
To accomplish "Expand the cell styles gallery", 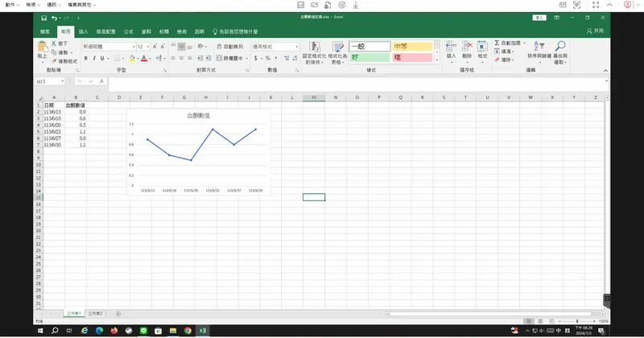I will point(437,60).
